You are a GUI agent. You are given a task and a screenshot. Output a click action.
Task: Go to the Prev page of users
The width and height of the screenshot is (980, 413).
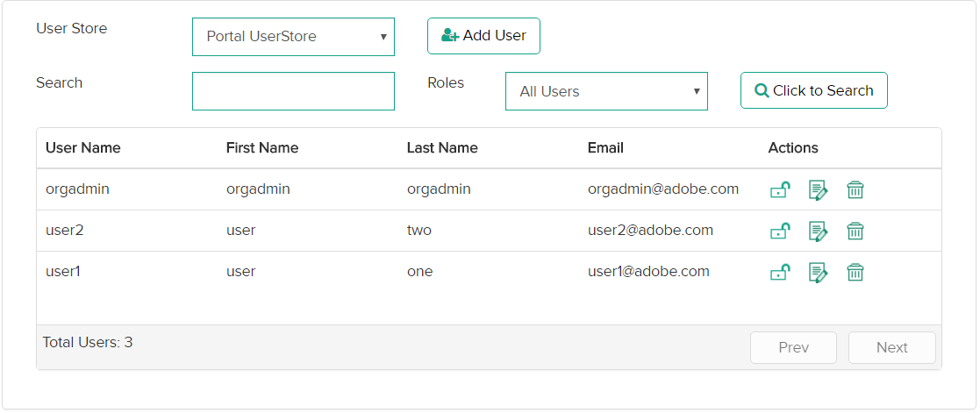(x=793, y=347)
